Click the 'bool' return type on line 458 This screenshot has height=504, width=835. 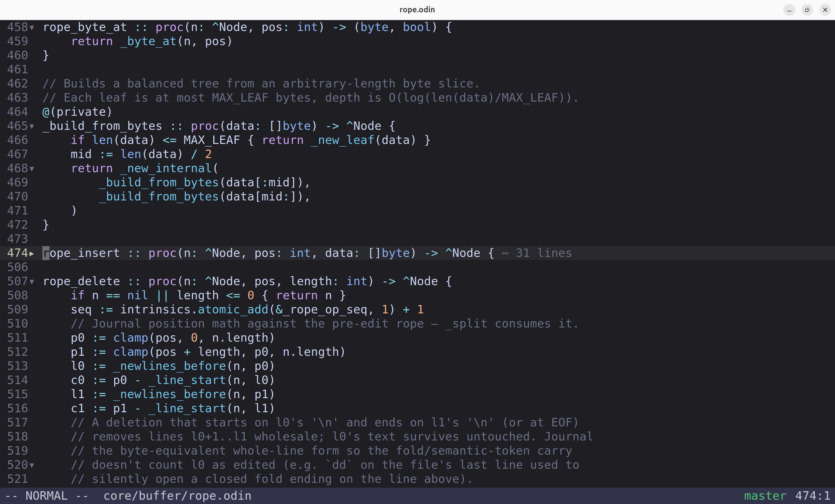(x=416, y=27)
